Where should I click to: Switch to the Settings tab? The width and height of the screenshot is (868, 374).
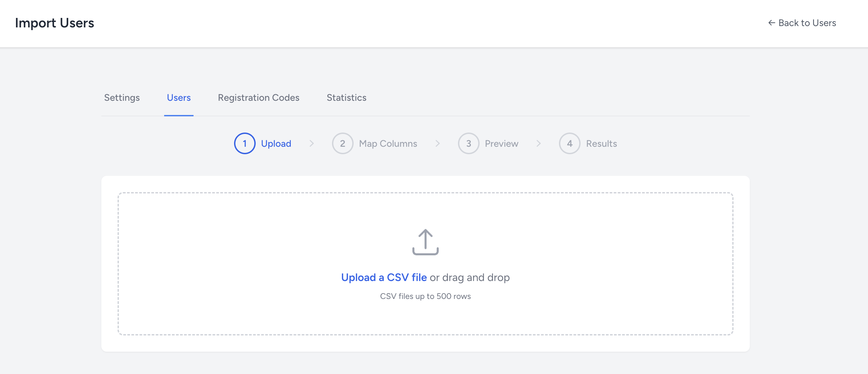(x=122, y=98)
